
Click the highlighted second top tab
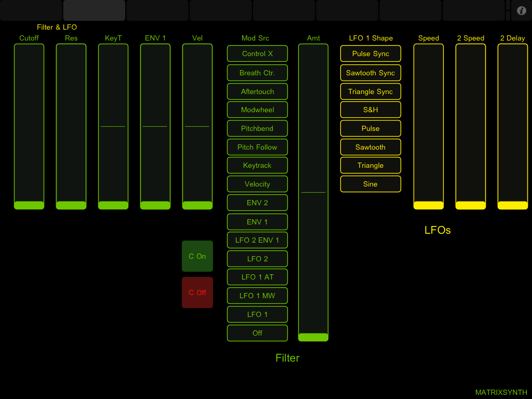click(94, 10)
